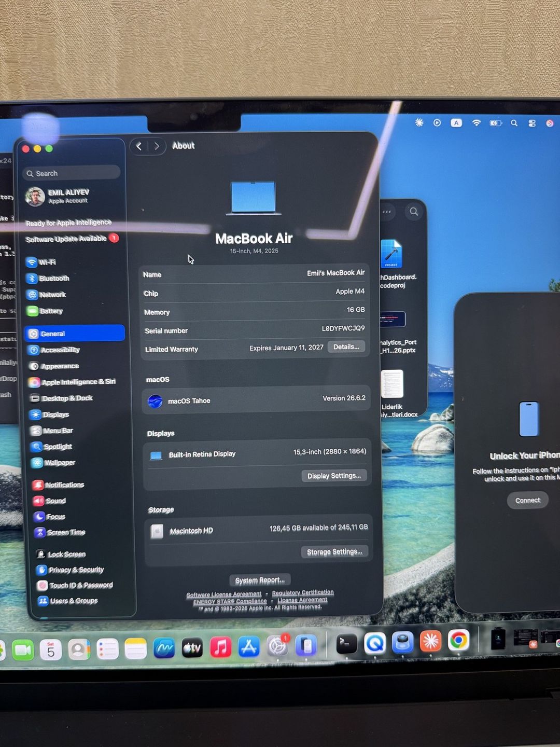The width and height of the screenshot is (560, 747).
Task: Open Apple TV from the Dock
Action: 192,648
